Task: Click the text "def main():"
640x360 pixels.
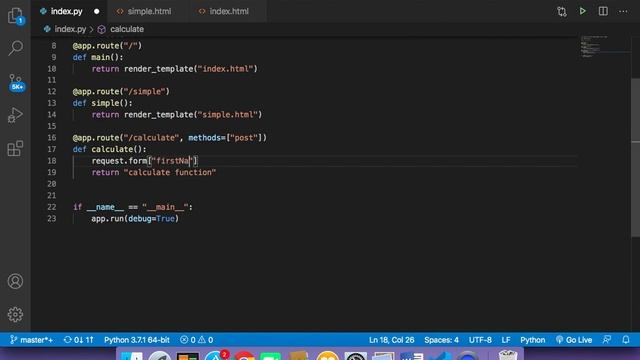Action: tap(98, 57)
